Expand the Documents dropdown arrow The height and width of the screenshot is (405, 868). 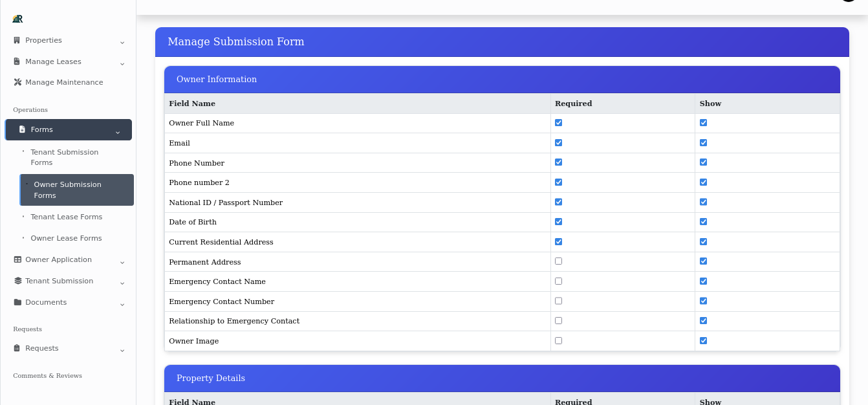(x=122, y=305)
